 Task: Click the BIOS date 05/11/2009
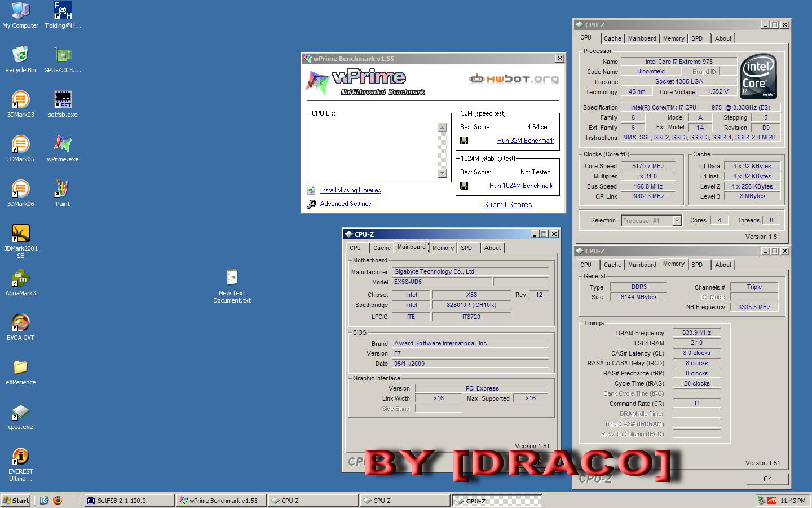[470, 364]
